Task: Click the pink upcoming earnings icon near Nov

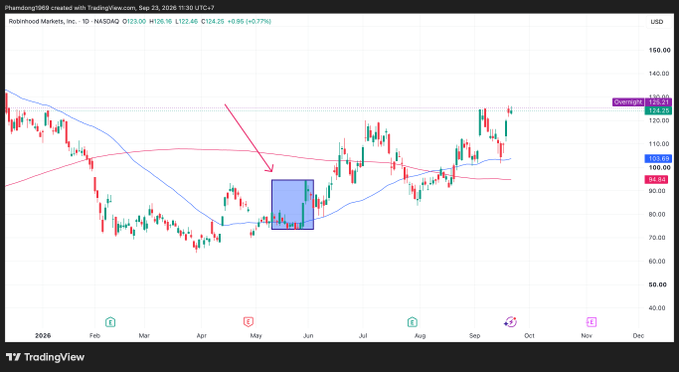Action: 592,322
